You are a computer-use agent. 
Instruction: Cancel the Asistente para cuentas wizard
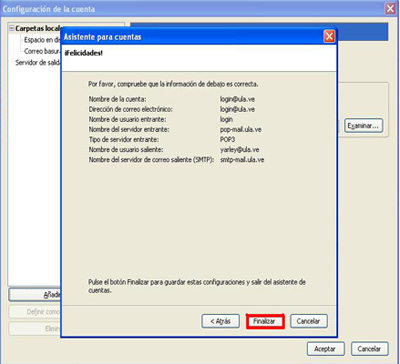[309, 321]
